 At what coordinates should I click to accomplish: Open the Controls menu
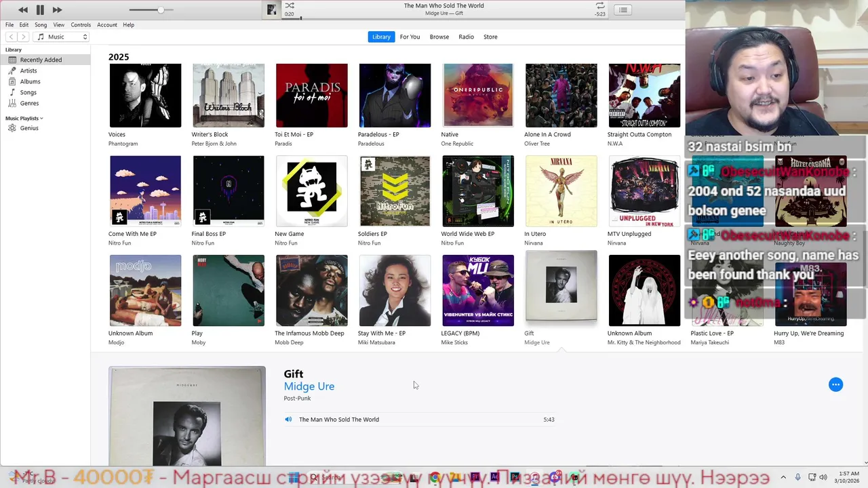[x=81, y=24]
